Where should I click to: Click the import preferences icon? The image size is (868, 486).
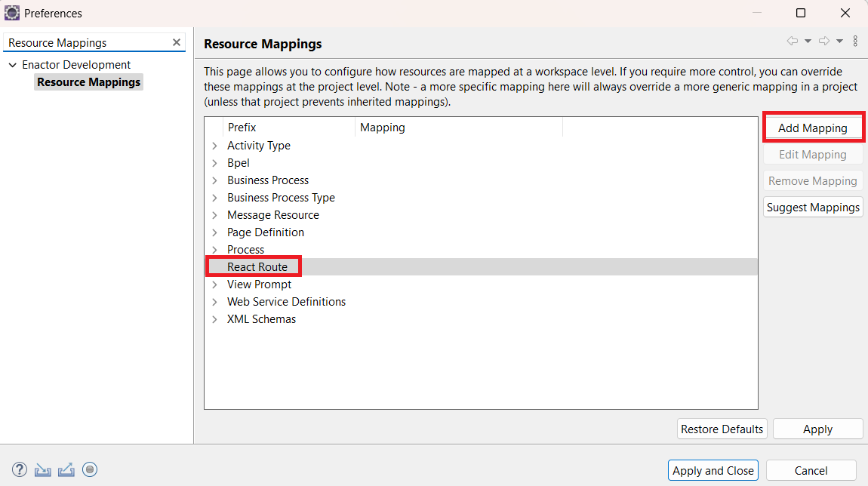[42, 470]
